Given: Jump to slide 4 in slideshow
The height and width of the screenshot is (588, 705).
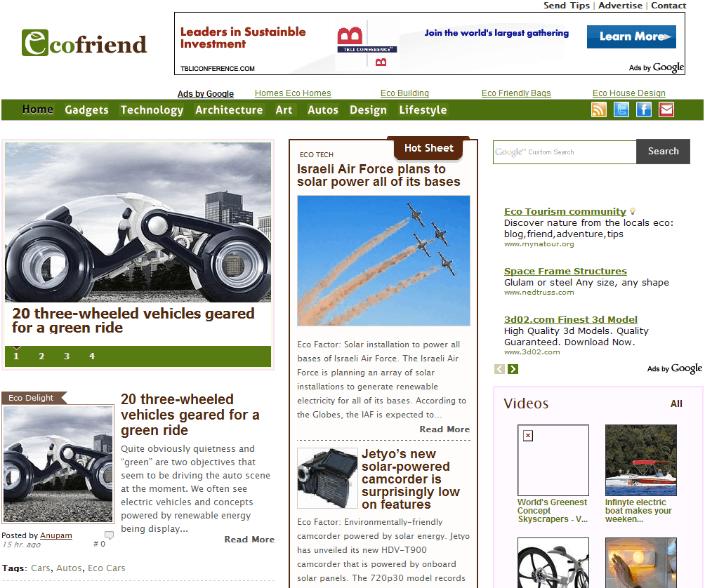Looking at the screenshot, I should (x=92, y=356).
